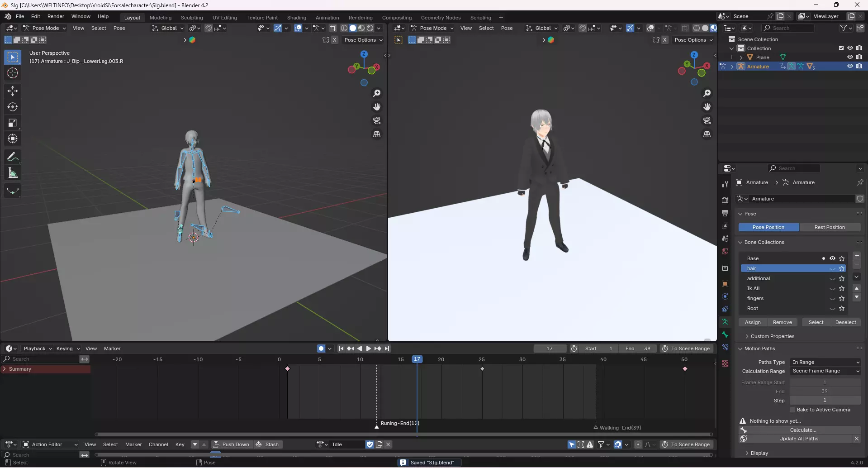The image size is (868, 468).
Task: Open Pose Options dropdown in left viewport
Action: coord(363,40)
